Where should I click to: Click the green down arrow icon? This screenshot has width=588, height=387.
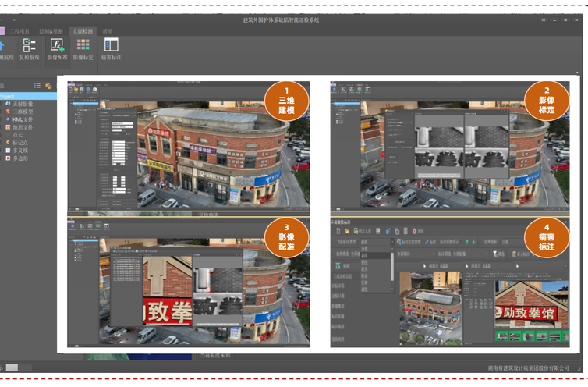coord(473,242)
